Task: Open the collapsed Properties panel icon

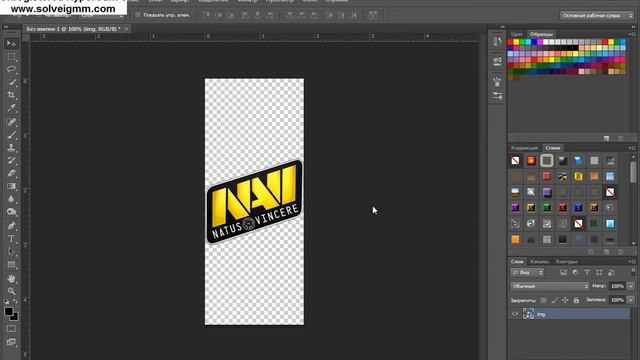Action: tap(497, 61)
